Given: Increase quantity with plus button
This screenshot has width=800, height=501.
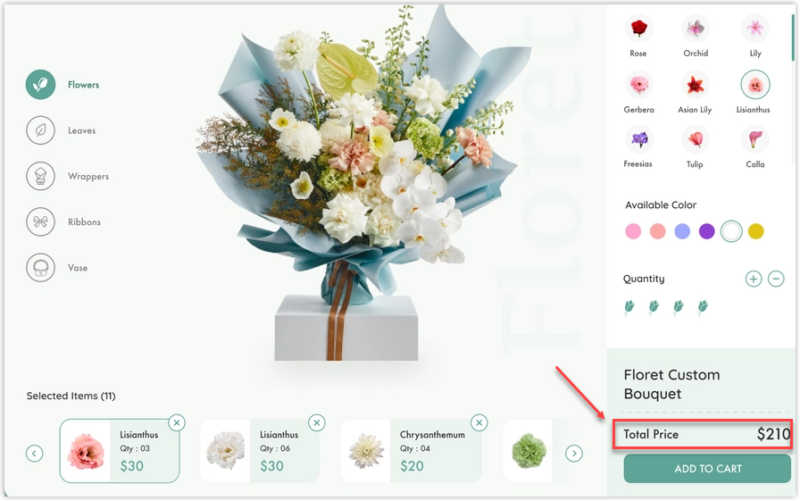Looking at the screenshot, I should [x=754, y=279].
